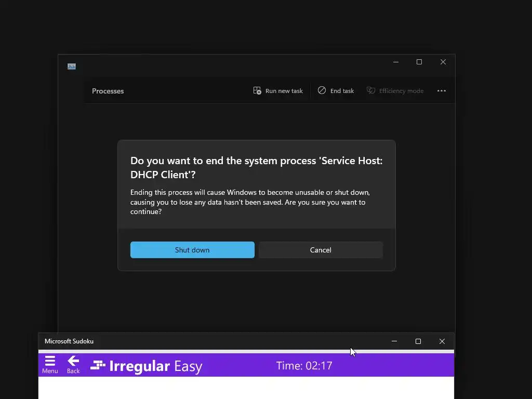The width and height of the screenshot is (532, 399).
Task: Close the Task Manager window
Action: 443,62
